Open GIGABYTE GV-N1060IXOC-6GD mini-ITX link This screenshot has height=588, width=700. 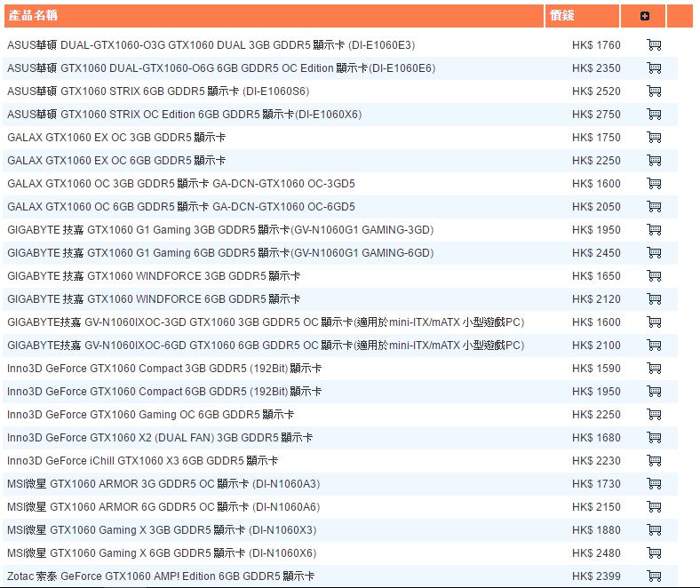pos(266,346)
